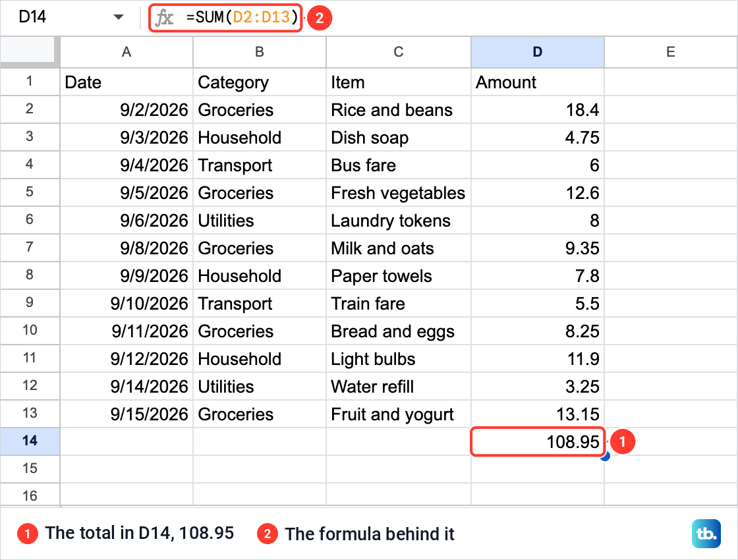The width and height of the screenshot is (738, 560).
Task: Select row 15 header
Action: tap(30, 468)
